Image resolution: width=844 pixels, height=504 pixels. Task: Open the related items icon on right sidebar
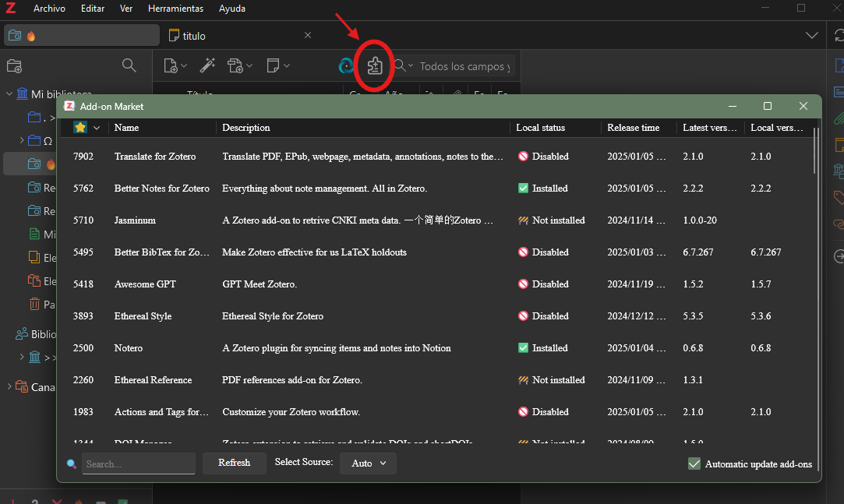pyautogui.click(x=839, y=224)
